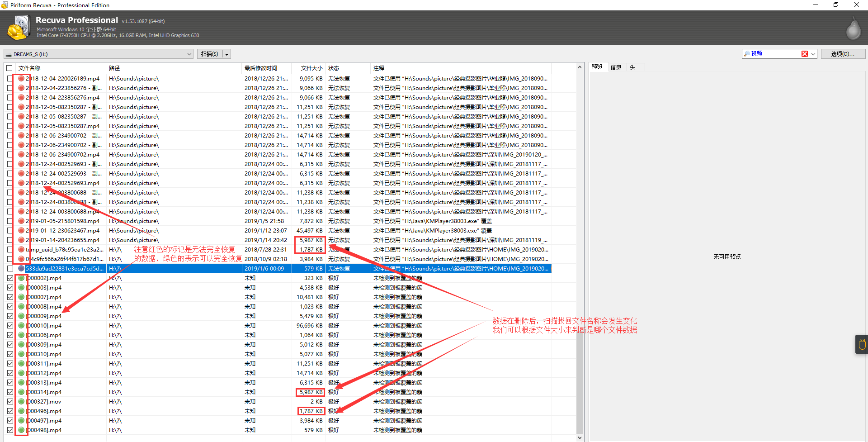Sort by 状态 column header

348,68
